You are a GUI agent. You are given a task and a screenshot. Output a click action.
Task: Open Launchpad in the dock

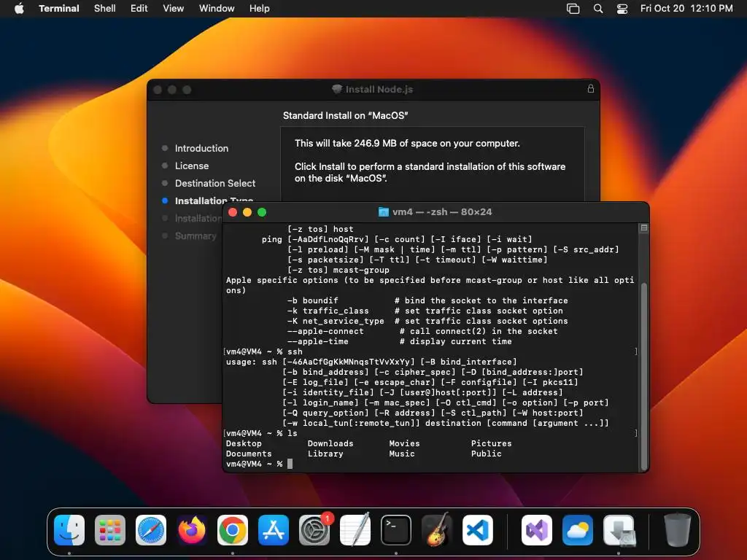coord(110,530)
